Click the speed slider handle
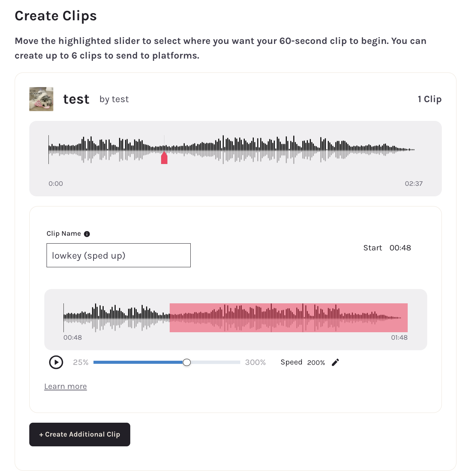The image size is (464, 476). (x=187, y=362)
